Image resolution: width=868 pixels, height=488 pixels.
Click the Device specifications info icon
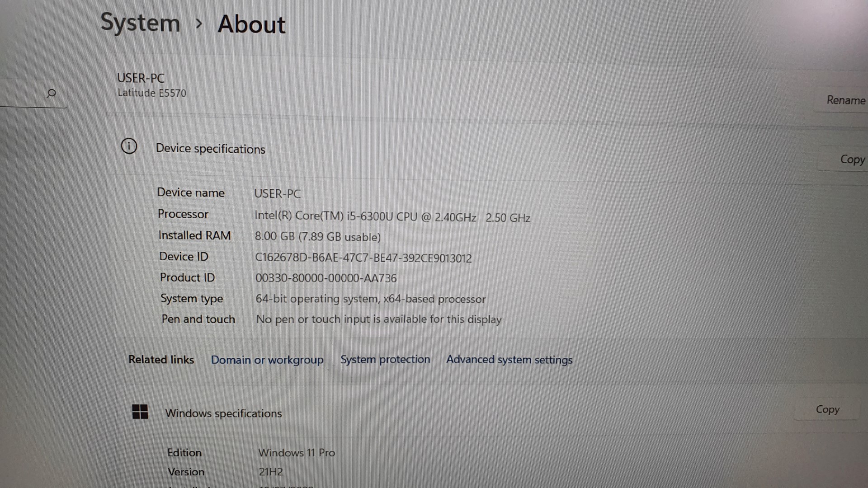tap(129, 146)
